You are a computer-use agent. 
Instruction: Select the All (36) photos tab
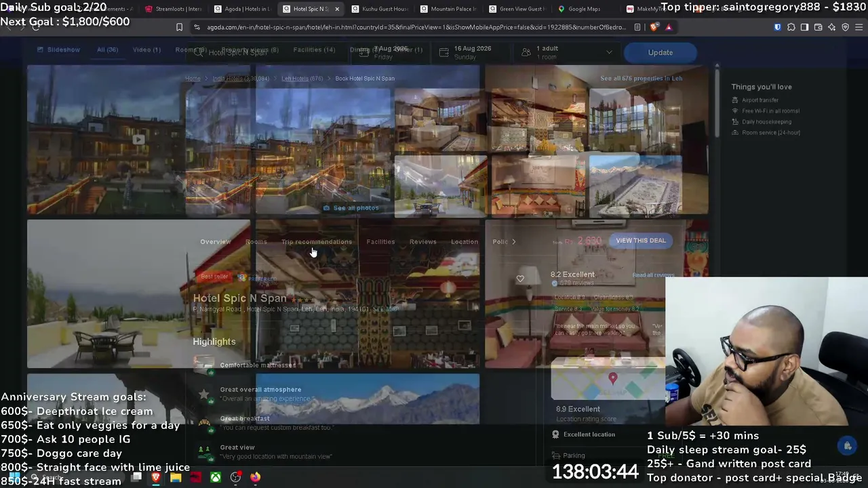[x=107, y=49]
